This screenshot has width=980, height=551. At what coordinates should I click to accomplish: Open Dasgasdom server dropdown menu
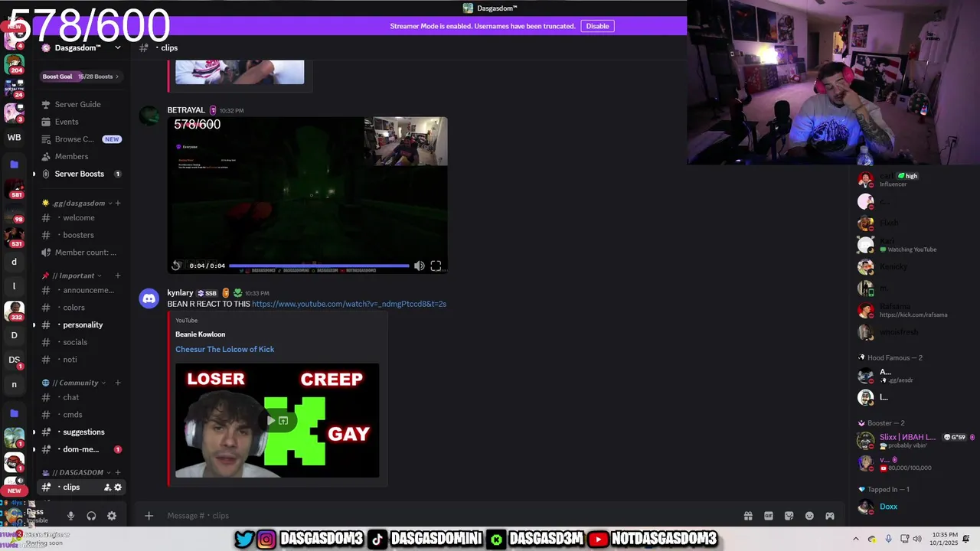coord(81,47)
